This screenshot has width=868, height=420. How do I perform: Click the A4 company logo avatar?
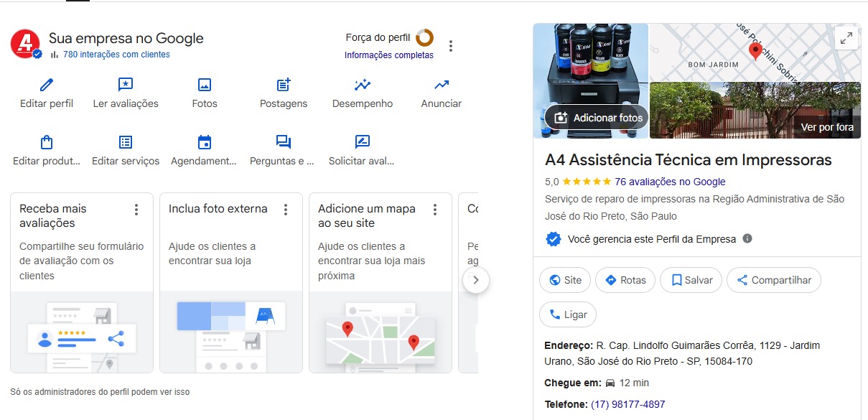[x=25, y=44]
